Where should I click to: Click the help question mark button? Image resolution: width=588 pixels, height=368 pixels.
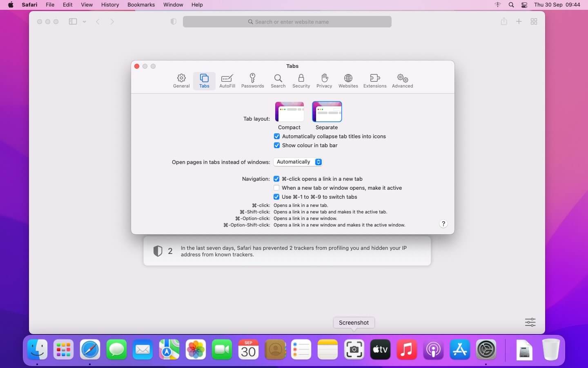tap(443, 224)
